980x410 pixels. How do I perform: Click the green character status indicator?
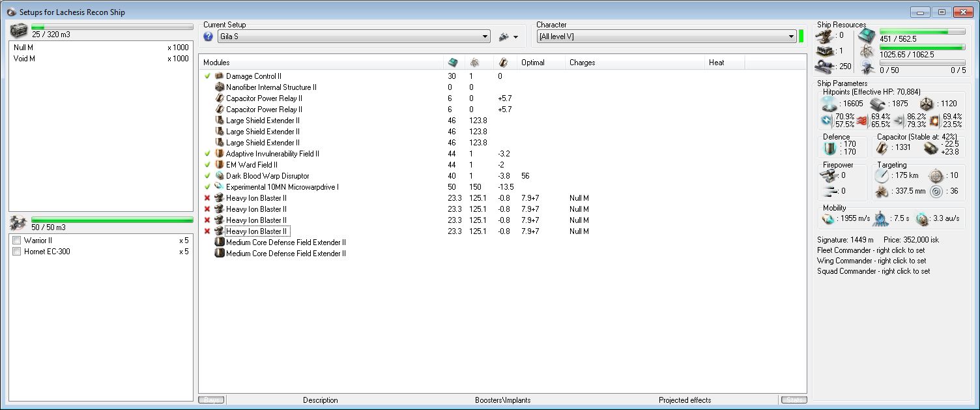tap(801, 37)
